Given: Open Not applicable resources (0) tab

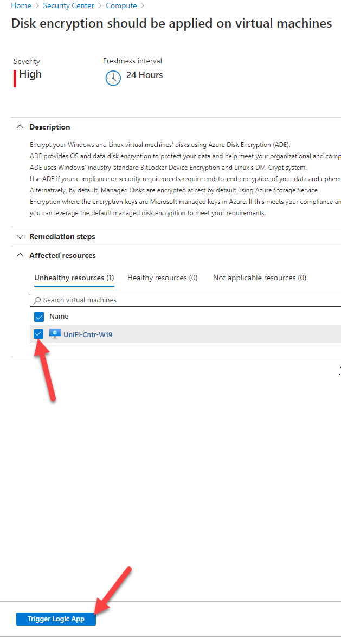Looking at the screenshot, I should [260, 278].
